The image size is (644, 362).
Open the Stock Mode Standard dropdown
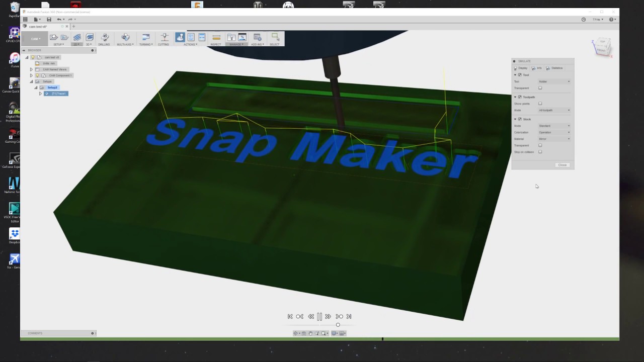tap(554, 126)
